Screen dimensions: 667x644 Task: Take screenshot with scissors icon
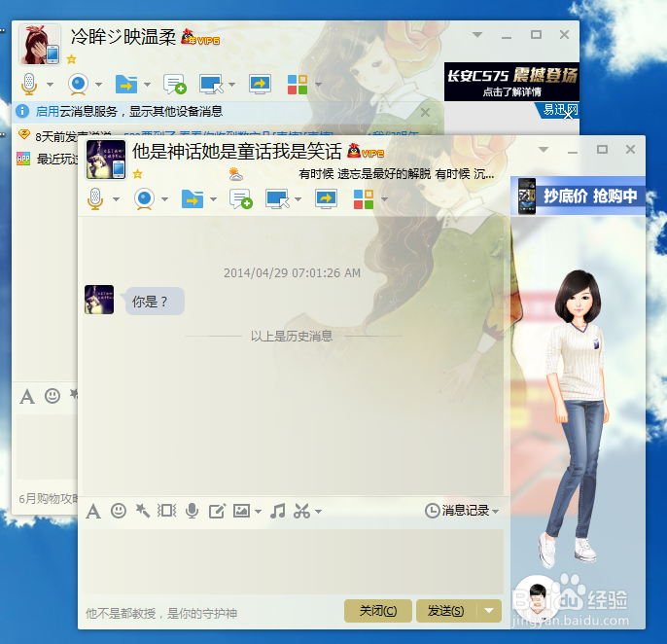301,511
